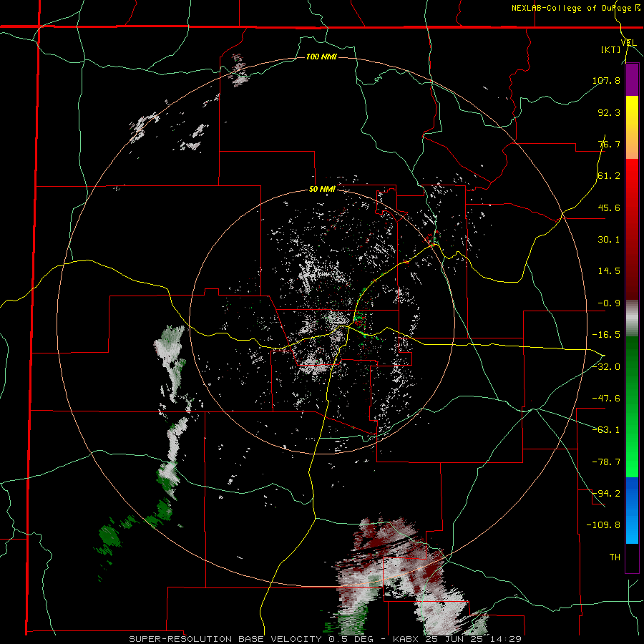The width and height of the screenshot is (644, 644).
Task: Select the -94.2 legend value
Action: (606, 494)
